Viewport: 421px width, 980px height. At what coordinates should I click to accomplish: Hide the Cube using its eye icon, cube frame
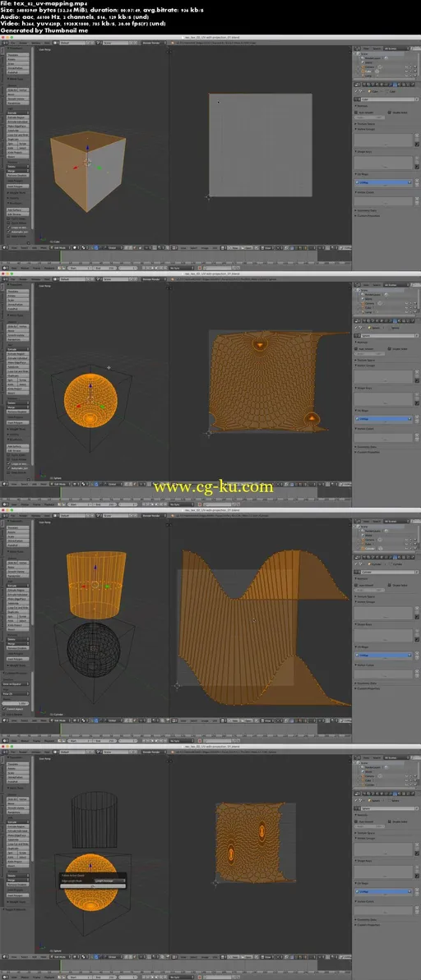click(x=406, y=71)
